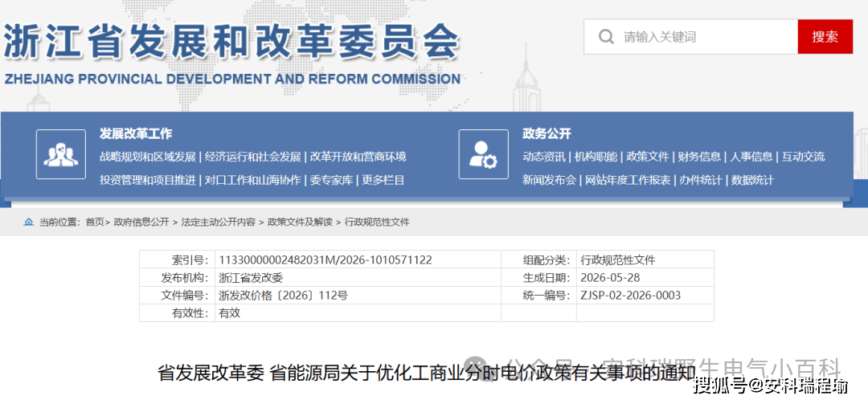The height and width of the screenshot is (404, 868).
Task: Go to 投资管理和项目推进
Action: click(148, 180)
